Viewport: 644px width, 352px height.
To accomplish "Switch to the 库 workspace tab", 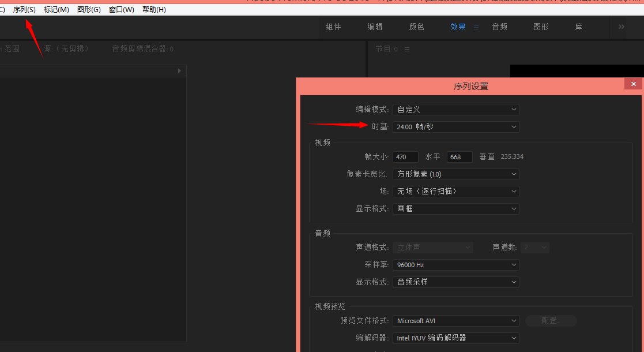I will tap(579, 27).
